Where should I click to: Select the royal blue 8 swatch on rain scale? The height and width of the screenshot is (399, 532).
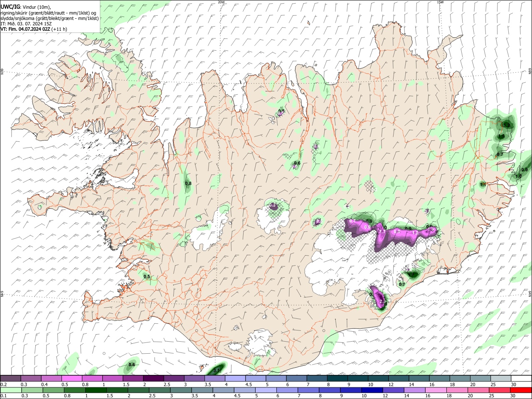(x=330, y=390)
